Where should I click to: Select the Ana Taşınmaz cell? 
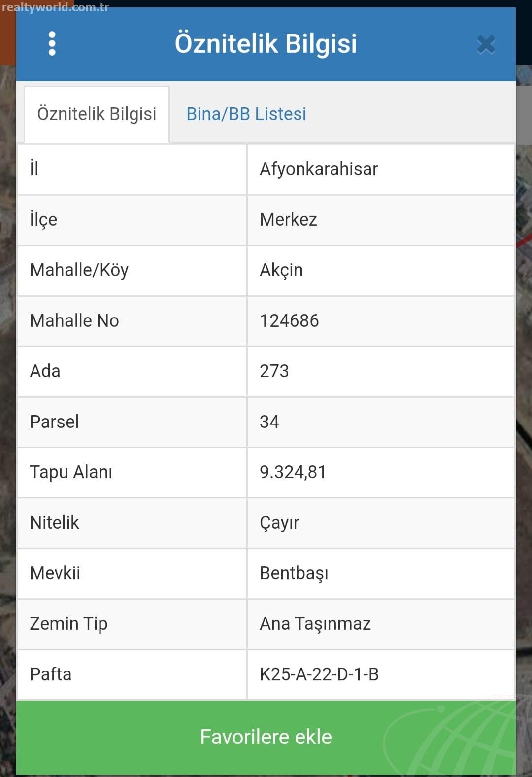[x=381, y=624]
